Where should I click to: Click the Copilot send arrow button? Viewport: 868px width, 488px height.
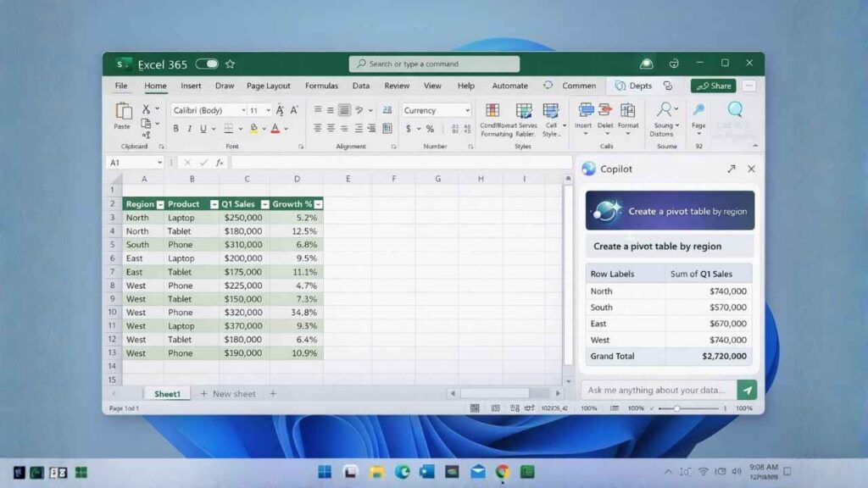[747, 390]
